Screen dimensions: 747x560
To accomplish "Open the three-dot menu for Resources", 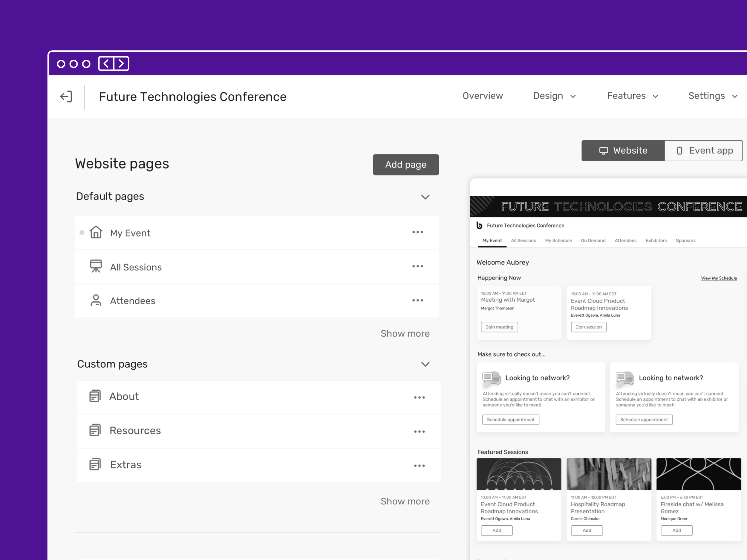I will pyautogui.click(x=419, y=431).
